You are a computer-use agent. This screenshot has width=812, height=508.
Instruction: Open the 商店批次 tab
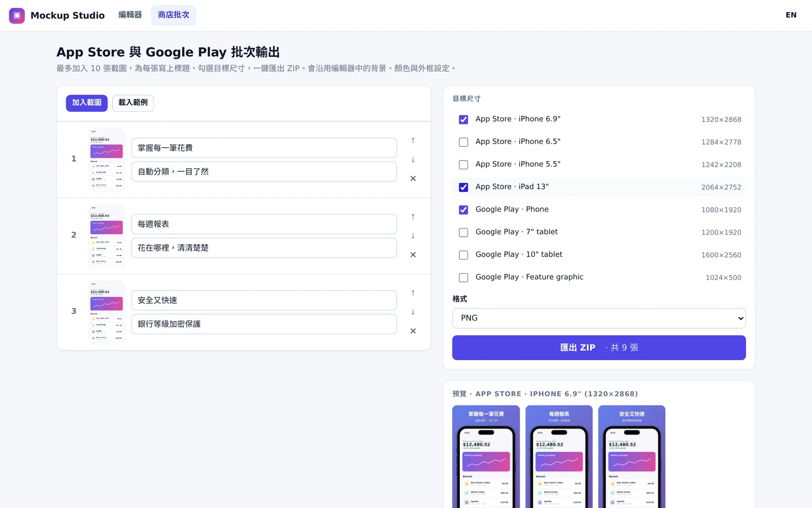(x=174, y=15)
